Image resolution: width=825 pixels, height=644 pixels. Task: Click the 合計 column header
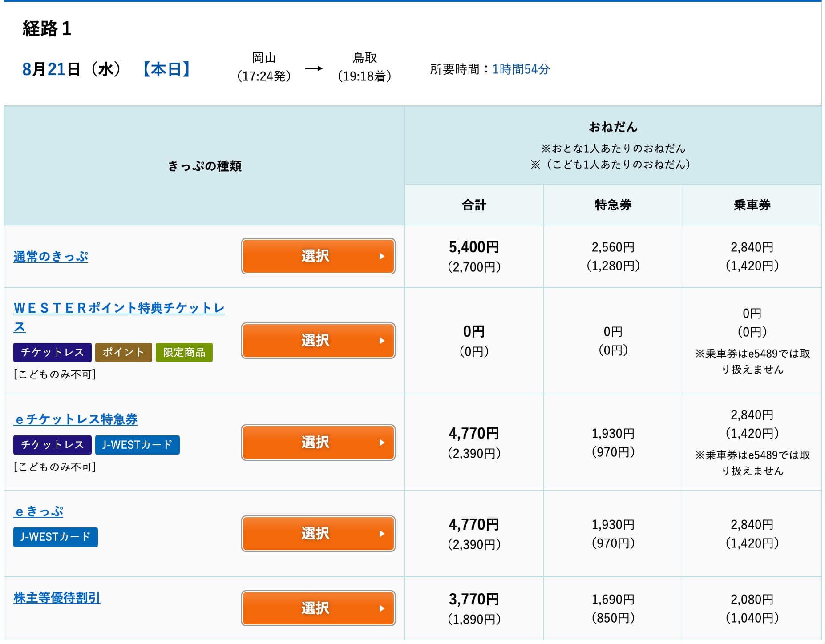point(474,205)
